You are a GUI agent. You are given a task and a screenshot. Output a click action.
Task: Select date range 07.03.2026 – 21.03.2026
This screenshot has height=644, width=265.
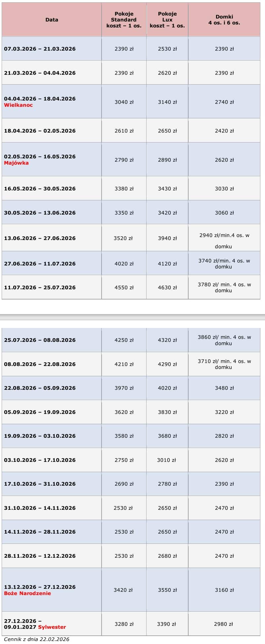[x=40, y=49]
